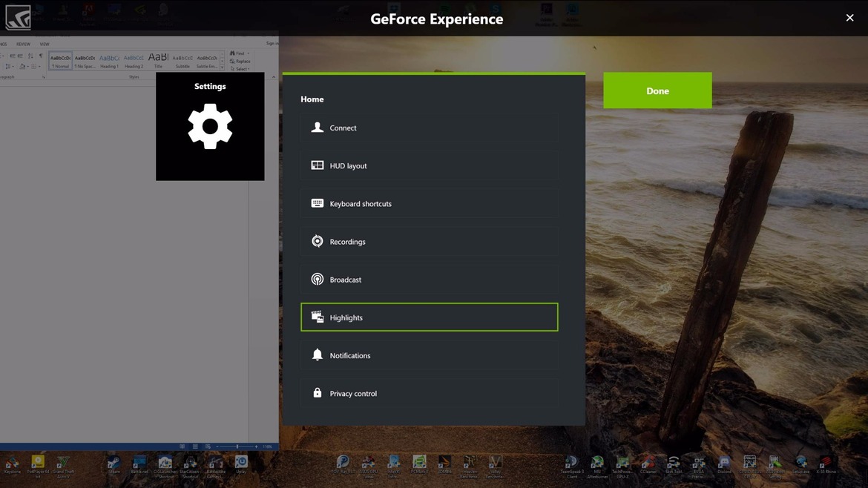The image size is (868, 488).
Task: Select No Spacing style in Word
Action: pos(85,61)
